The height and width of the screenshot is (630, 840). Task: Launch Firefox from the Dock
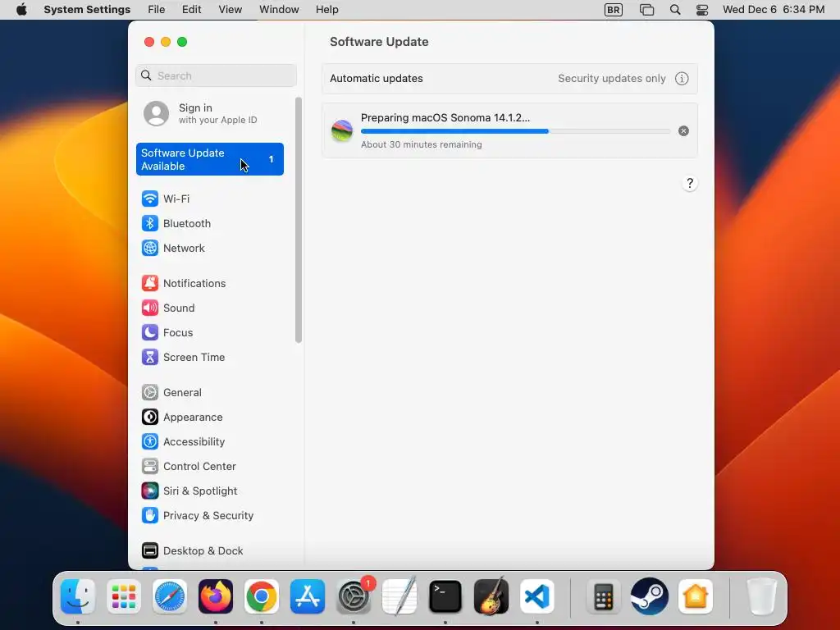click(x=216, y=596)
